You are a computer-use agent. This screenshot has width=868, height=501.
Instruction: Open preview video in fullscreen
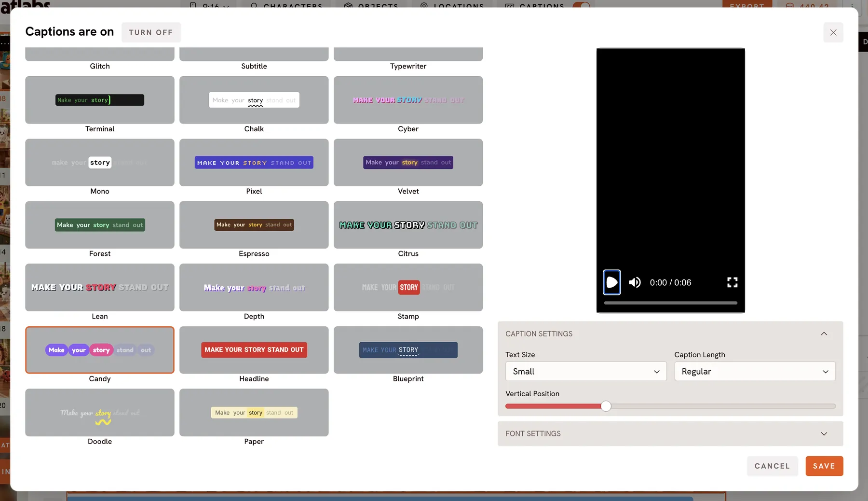pyautogui.click(x=732, y=282)
